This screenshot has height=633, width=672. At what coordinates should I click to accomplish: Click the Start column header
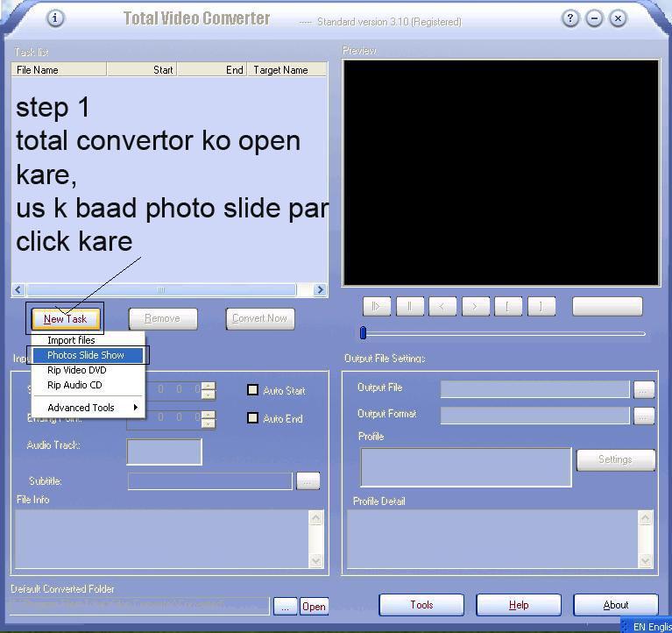click(x=142, y=69)
